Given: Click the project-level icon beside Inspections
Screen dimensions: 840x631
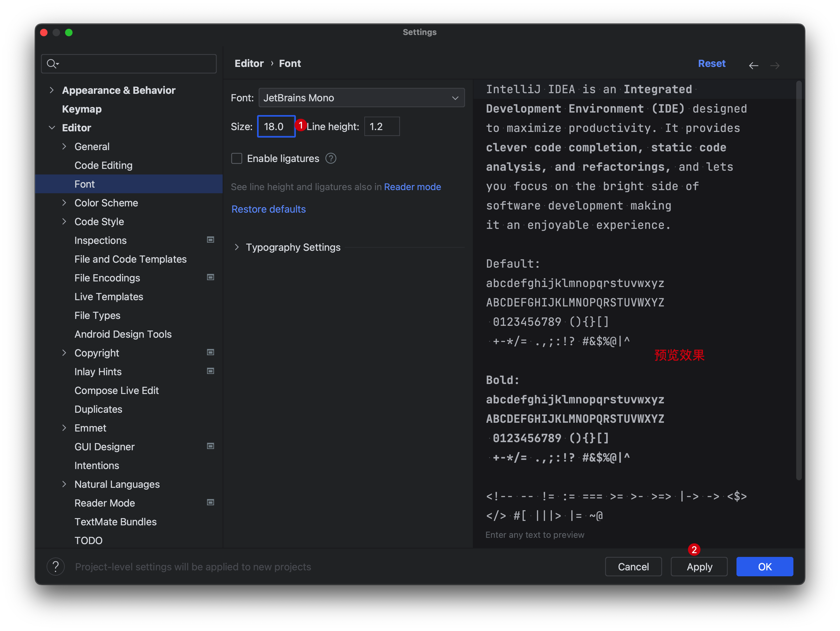Looking at the screenshot, I should 210,240.
